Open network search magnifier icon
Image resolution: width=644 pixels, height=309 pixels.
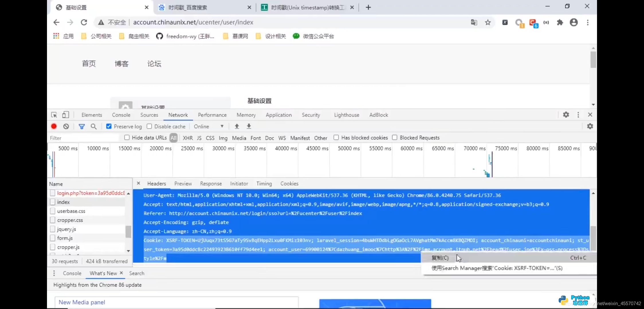pyautogui.click(x=94, y=126)
